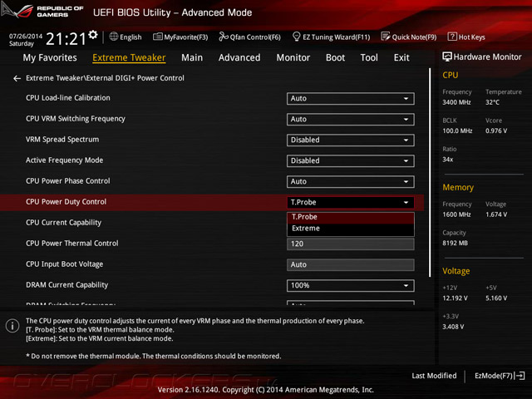Click the EzMode exit arrow icon
Screen dimensions: 532x399
pos(520,376)
